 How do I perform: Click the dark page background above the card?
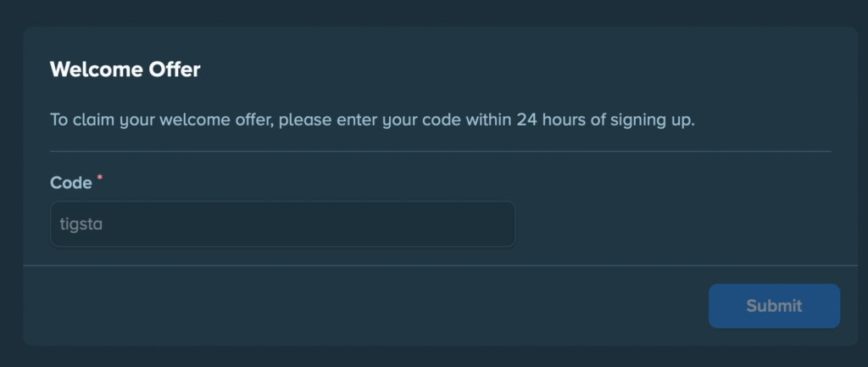pos(434,12)
